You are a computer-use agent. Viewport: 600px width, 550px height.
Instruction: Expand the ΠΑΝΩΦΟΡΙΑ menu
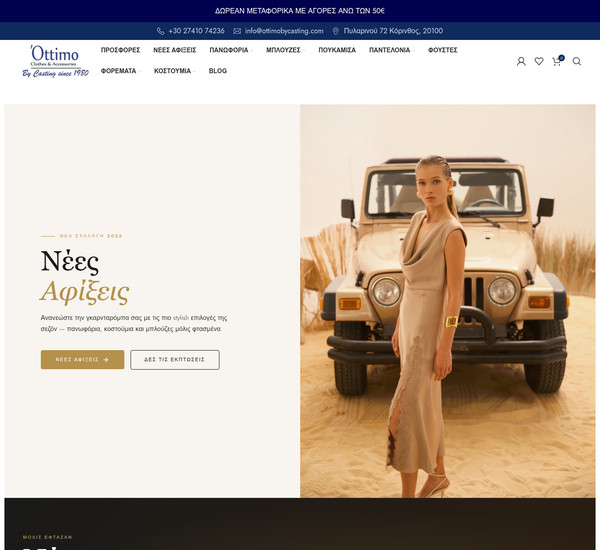pos(231,50)
